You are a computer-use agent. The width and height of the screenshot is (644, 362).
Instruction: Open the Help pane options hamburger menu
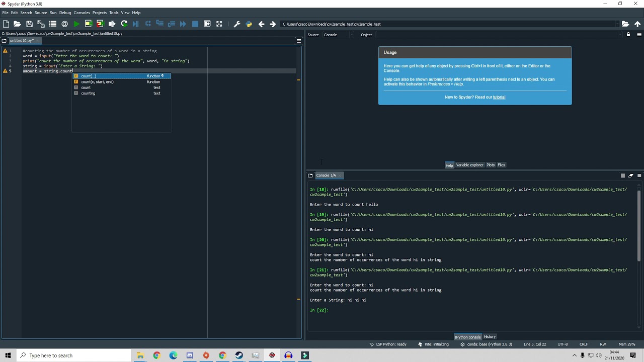[639, 35]
